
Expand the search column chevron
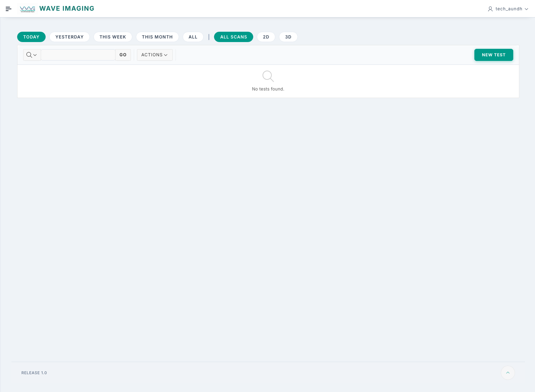(x=35, y=55)
